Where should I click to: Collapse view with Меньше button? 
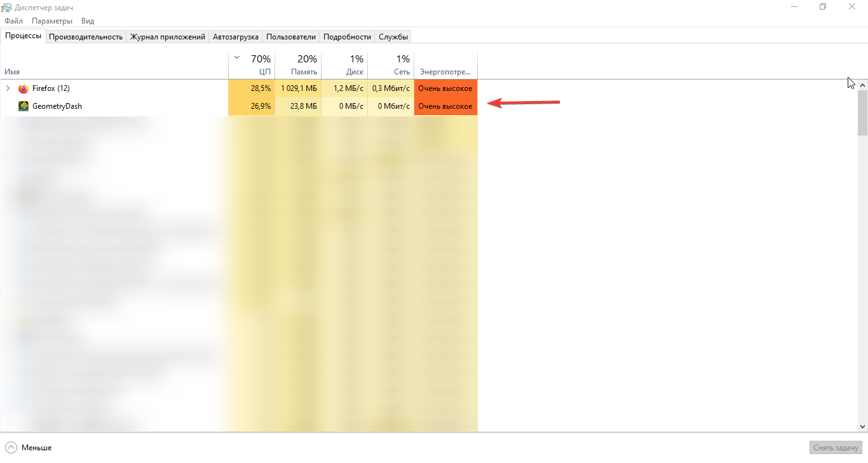tap(36, 448)
